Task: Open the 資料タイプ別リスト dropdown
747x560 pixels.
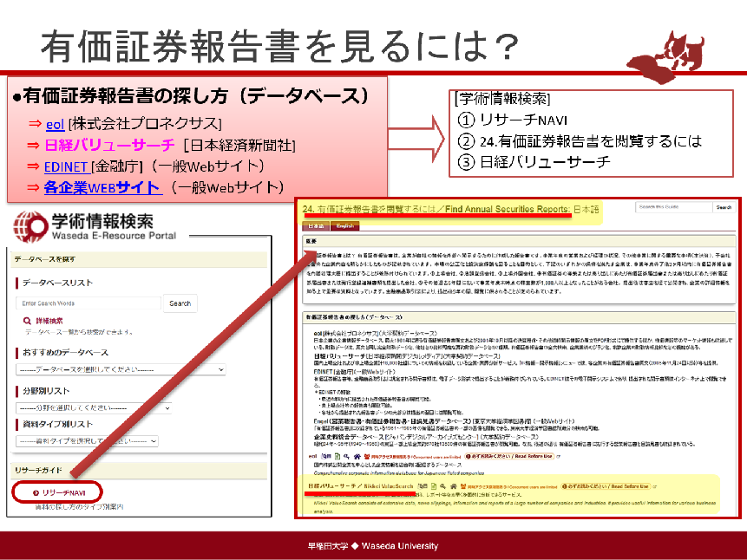Action: 87,441
